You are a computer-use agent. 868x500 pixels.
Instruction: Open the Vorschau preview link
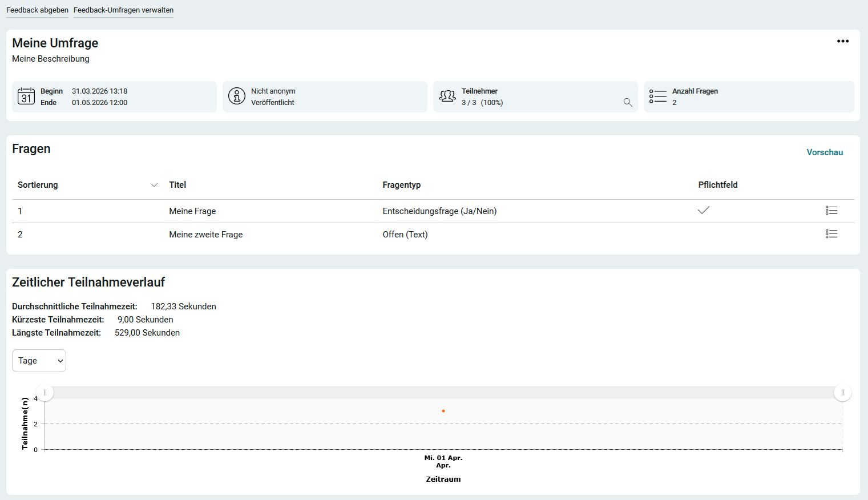point(824,152)
